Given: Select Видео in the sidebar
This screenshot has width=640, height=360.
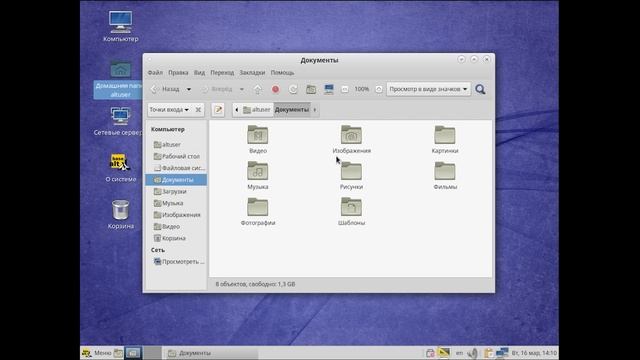Looking at the screenshot, I should 176,227.
